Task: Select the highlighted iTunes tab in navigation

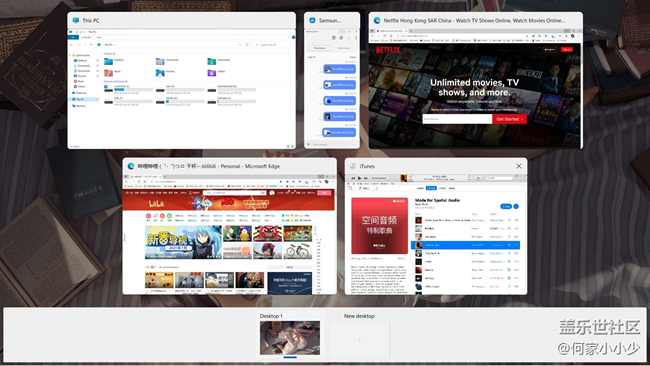Action: click(x=431, y=188)
